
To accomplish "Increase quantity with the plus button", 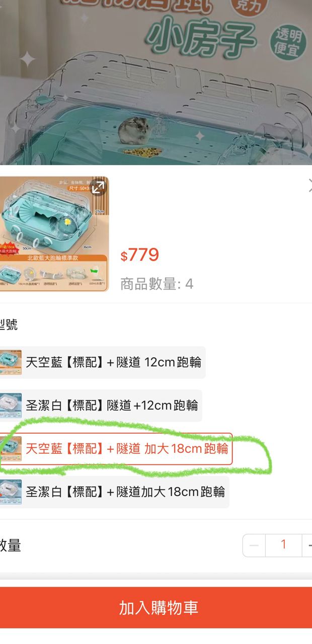I will click(x=307, y=545).
